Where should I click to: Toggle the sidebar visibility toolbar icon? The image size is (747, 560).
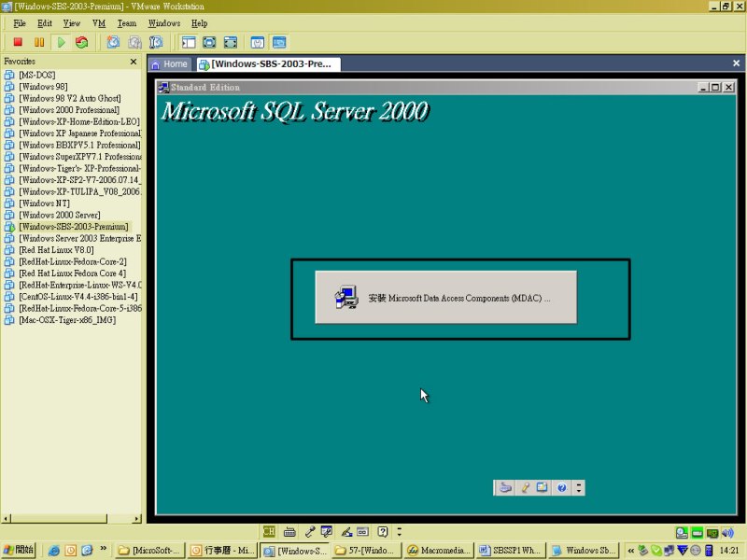189,42
